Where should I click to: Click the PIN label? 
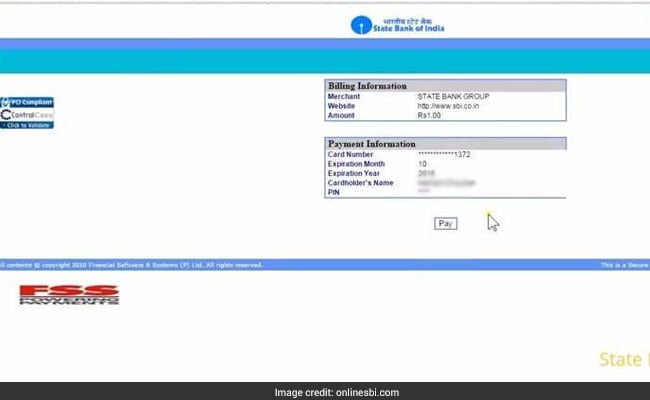[x=334, y=192]
